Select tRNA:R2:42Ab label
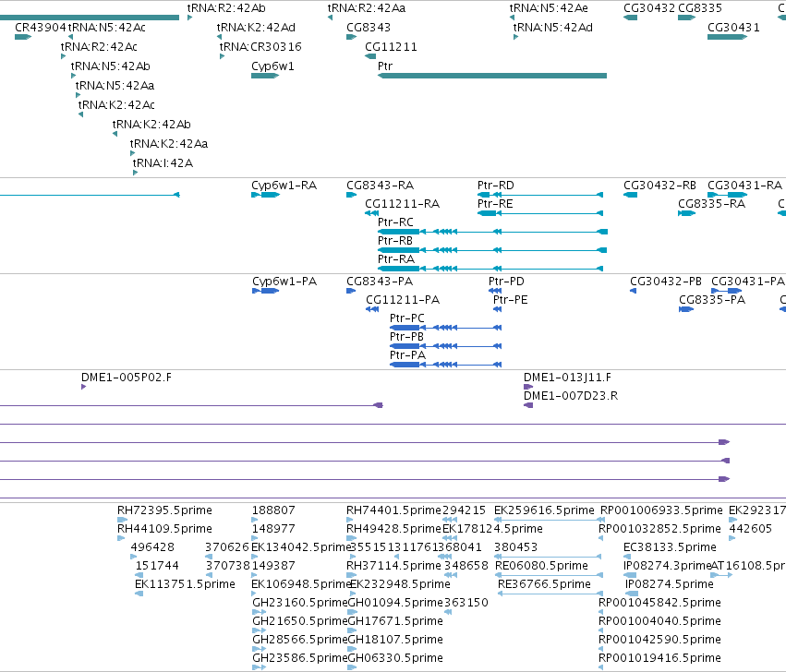Screen dimensions: 786x672 tap(226, 8)
